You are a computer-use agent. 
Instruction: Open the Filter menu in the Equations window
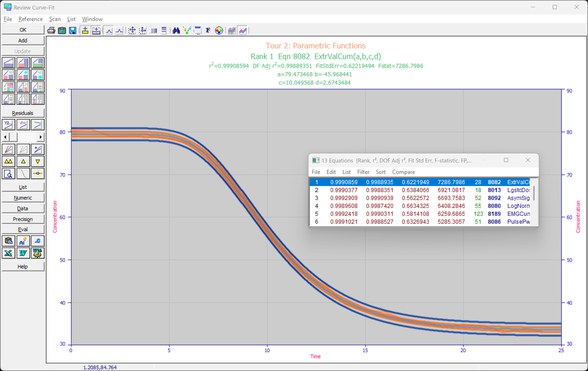tap(363, 172)
